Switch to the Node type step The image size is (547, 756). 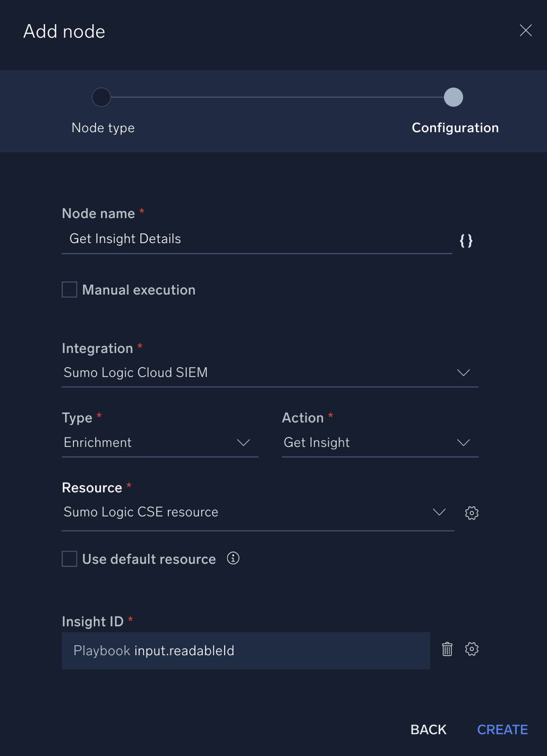(103, 127)
